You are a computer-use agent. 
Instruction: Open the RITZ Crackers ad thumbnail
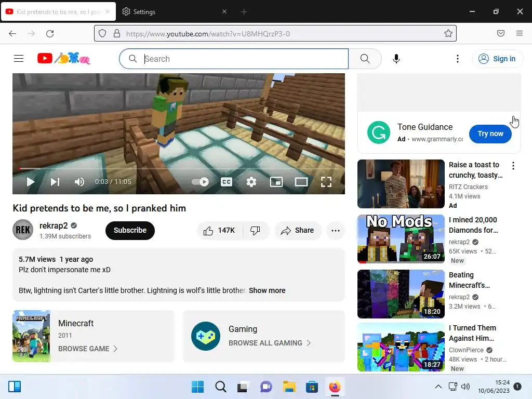[401, 184]
